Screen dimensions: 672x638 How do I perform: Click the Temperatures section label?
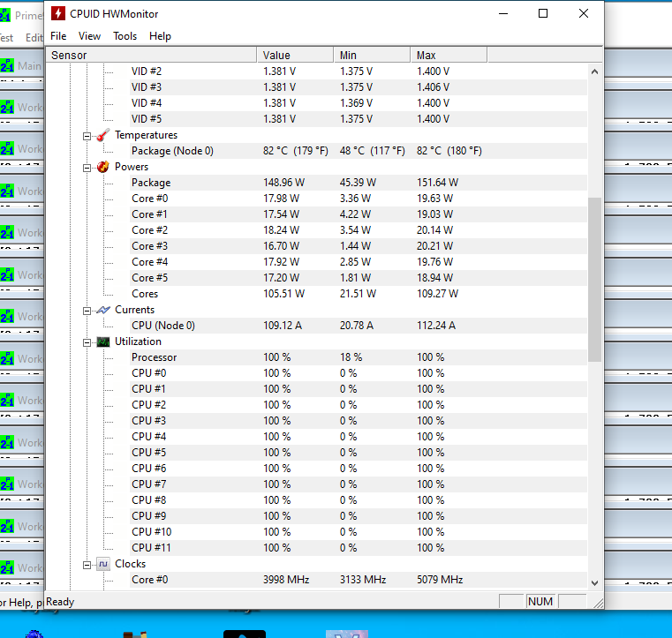(x=146, y=135)
